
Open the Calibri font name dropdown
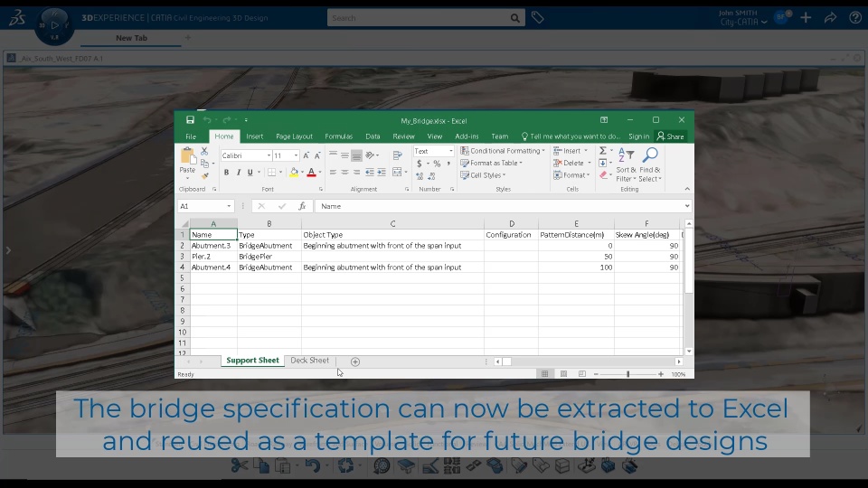pos(269,155)
